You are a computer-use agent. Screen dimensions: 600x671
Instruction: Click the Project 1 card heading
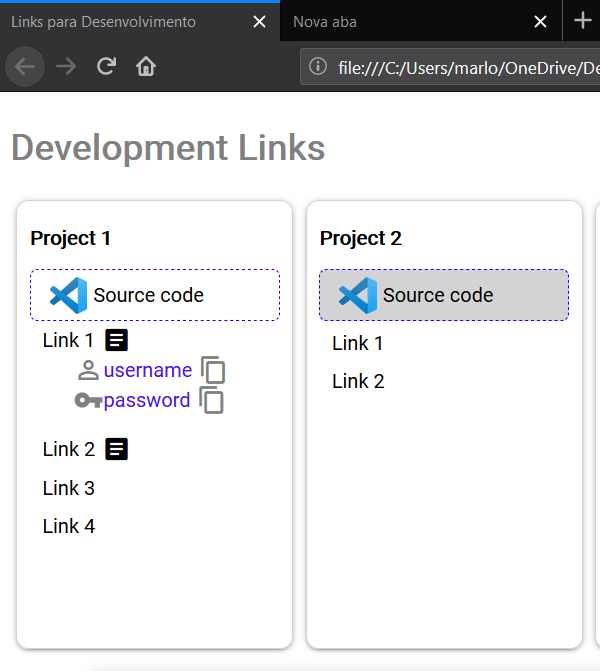point(71,238)
